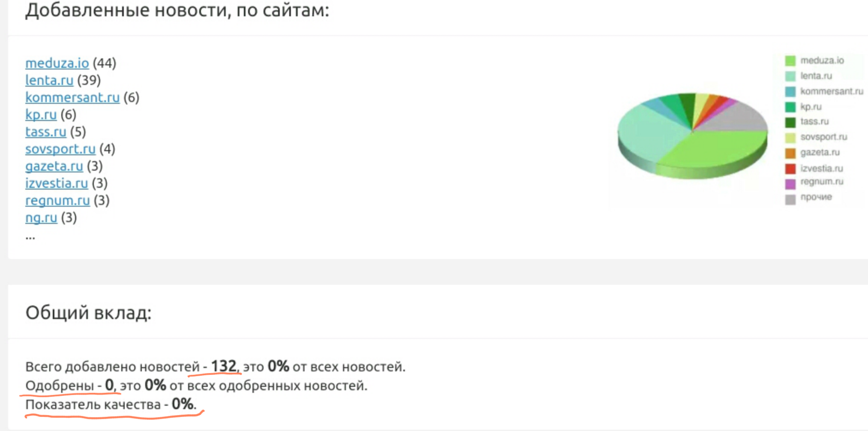
Task: Select the kommersant.ru legend color square
Action: click(x=790, y=91)
